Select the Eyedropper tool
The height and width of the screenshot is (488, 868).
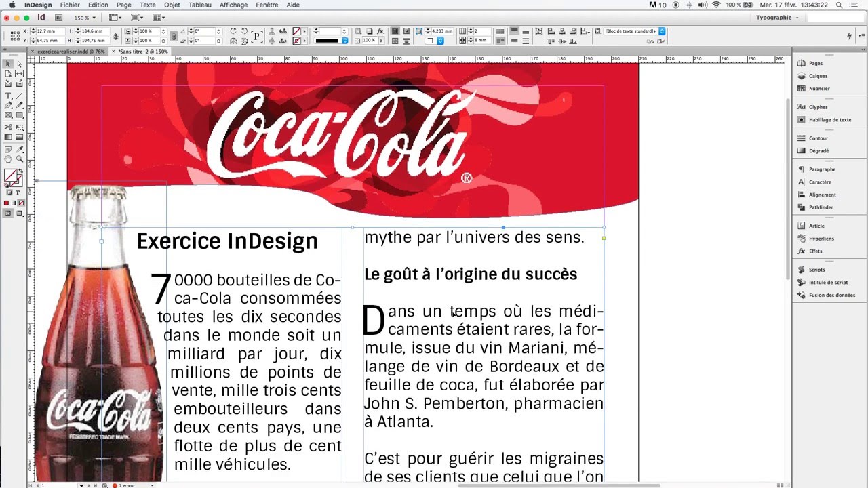click(x=20, y=149)
